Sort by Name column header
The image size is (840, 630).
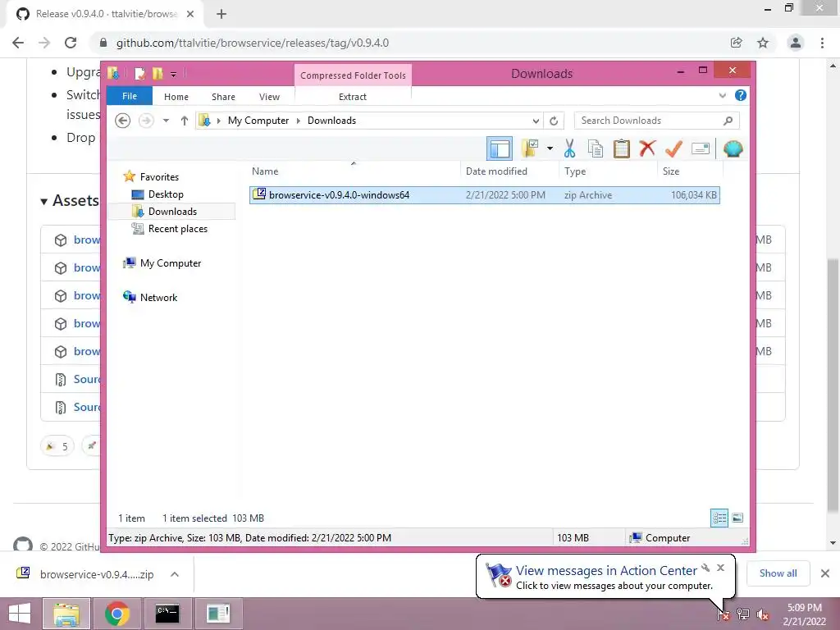click(265, 171)
